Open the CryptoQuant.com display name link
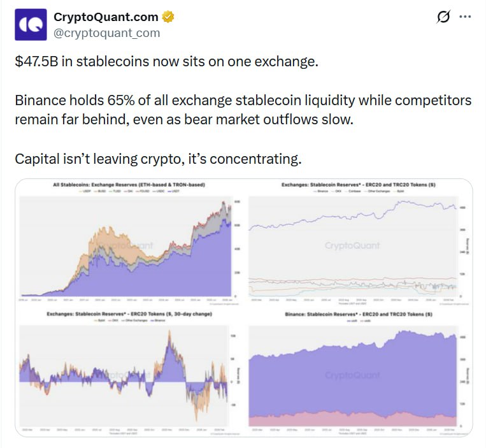The height and width of the screenshot is (448, 486). [x=106, y=17]
